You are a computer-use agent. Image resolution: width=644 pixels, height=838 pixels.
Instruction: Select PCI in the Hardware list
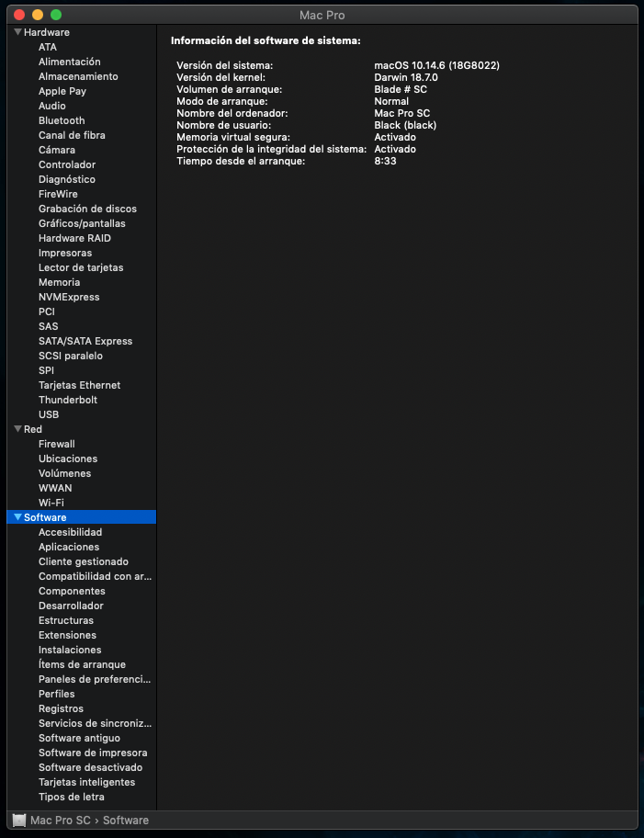[x=47, y=311]
